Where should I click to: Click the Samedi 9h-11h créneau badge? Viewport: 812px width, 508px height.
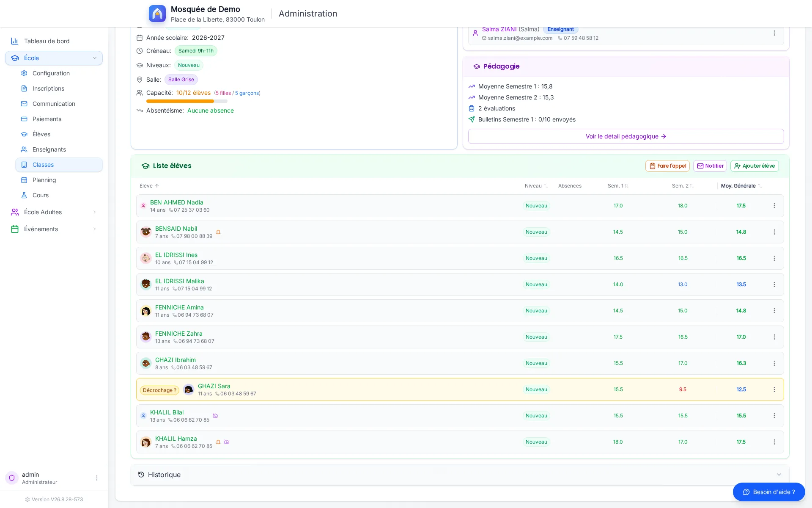point(196,51)
